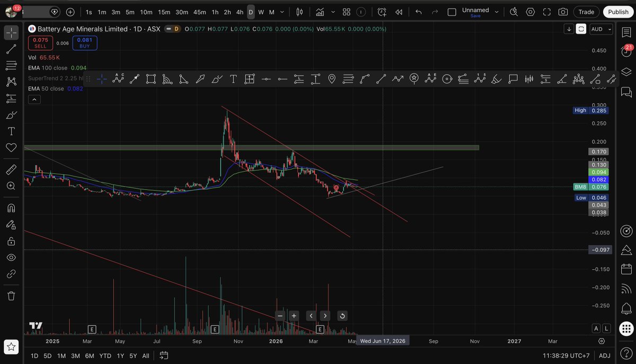Viewport: 636px width, 364px height.
Task: Select the zoom-in magnifier tool
Action: [11, 186]
